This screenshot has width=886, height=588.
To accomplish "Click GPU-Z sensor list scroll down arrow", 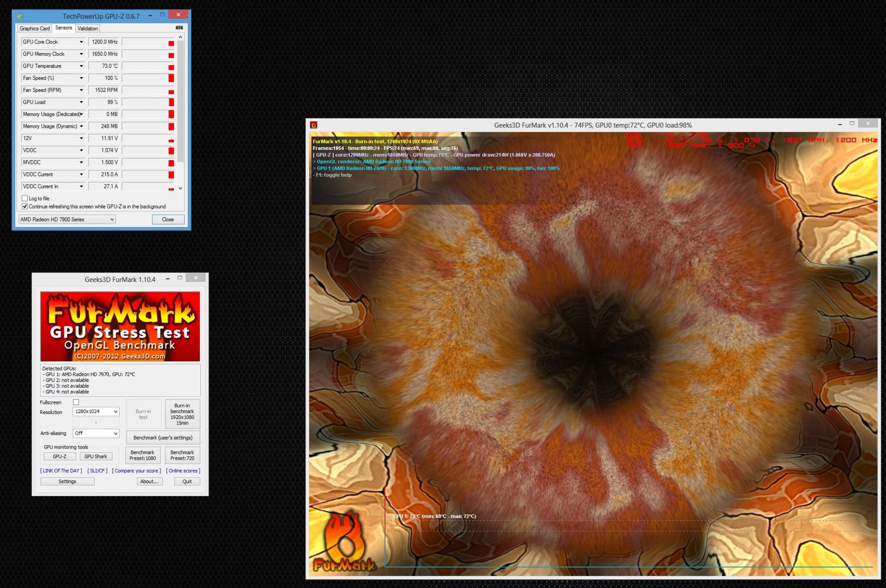I will click(180, 188).
